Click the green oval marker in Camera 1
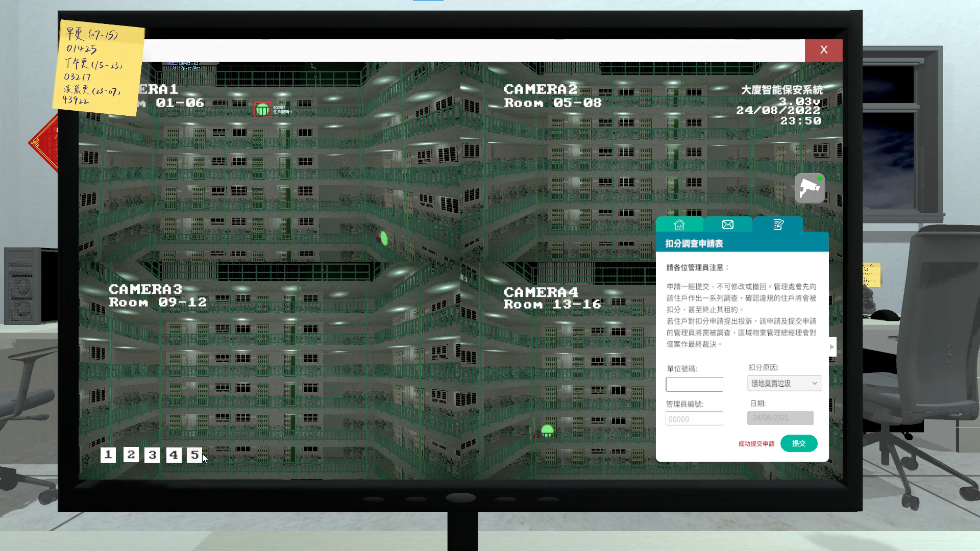This screenshot has height=551, width=980. 384,238
